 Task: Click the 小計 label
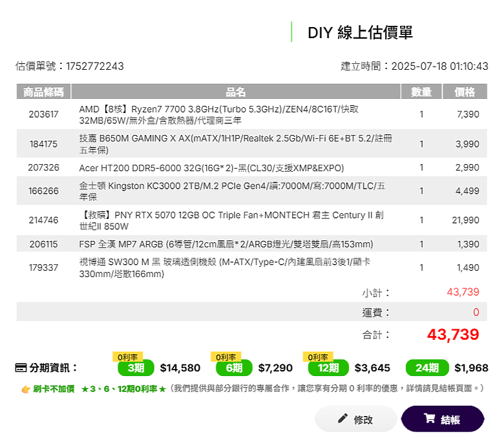[376, 293]
